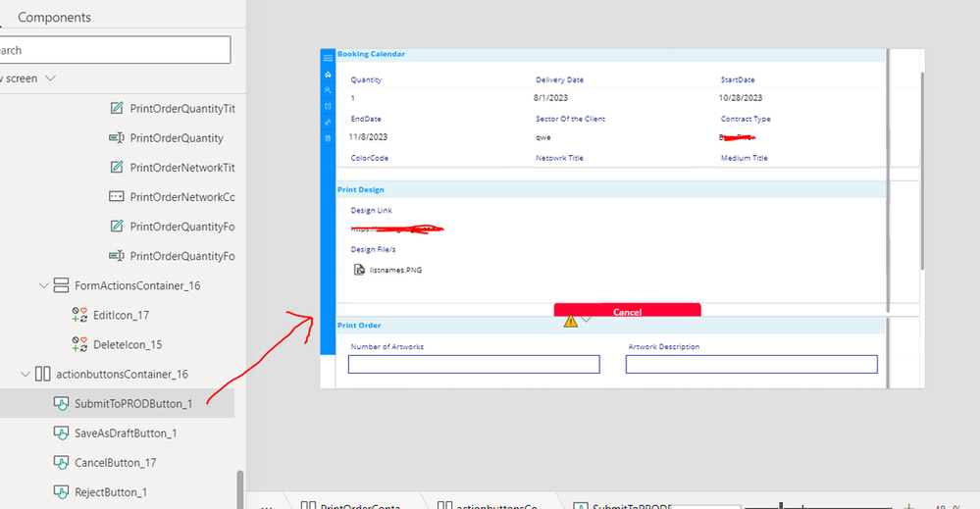Click the button icon beside SaveAsDraftButton_1
This screenshot has height=509, width=980.
tap(61, 433)
